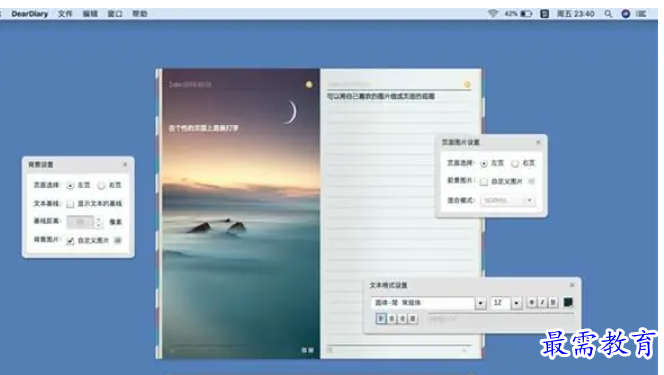Open the 混合模式 blend mode dropdown

507,200
